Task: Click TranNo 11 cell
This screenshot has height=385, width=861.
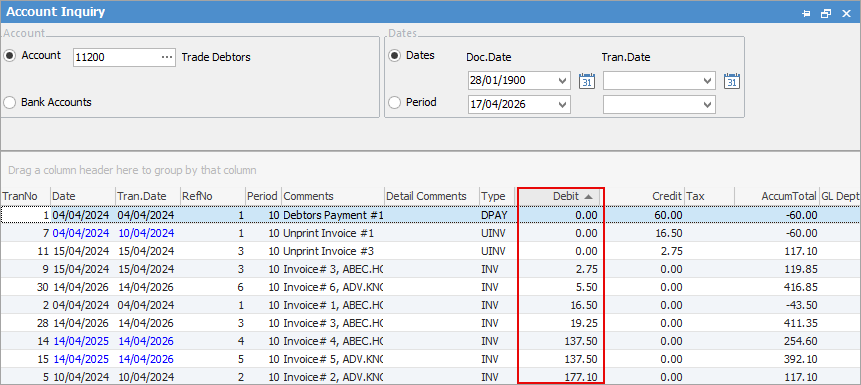Action: 25,251
